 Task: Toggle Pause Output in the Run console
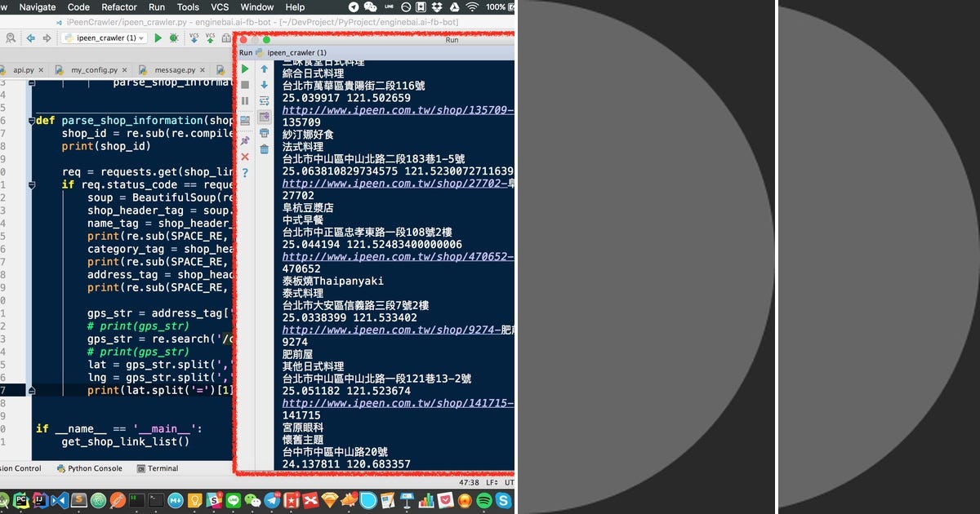click(x=244, y=100)
